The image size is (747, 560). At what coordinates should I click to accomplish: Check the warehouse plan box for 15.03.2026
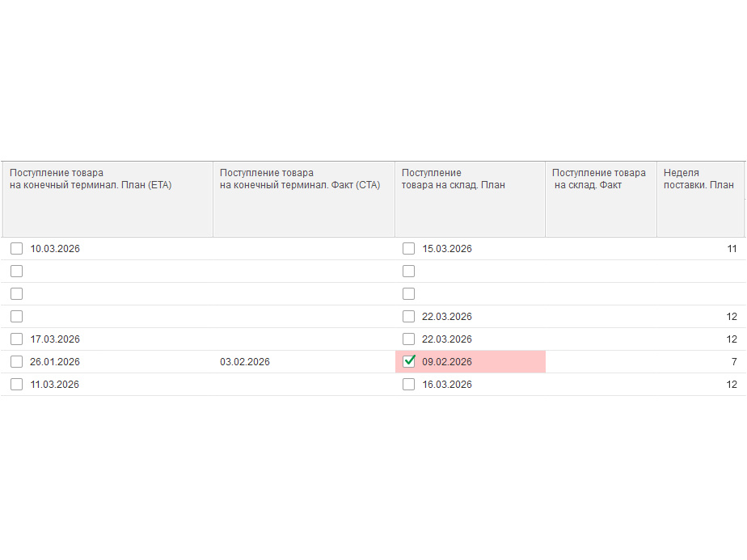click(409, 249)
